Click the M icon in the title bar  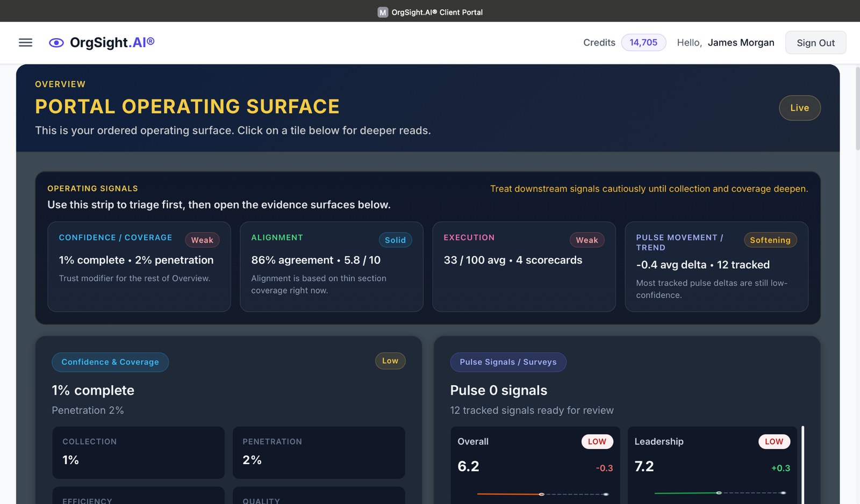pyautogui.click(x=382, y=12)
